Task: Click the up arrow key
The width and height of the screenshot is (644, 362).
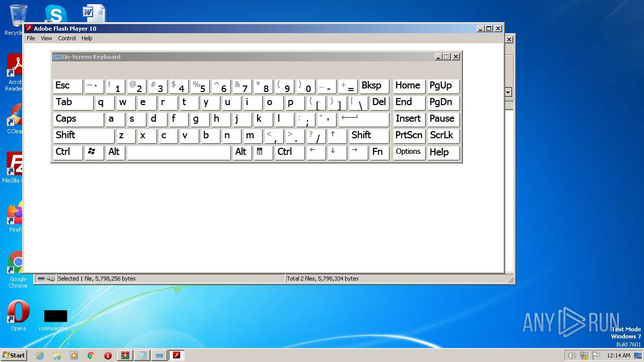Action: pyautogui.click(x=337, y=136)
